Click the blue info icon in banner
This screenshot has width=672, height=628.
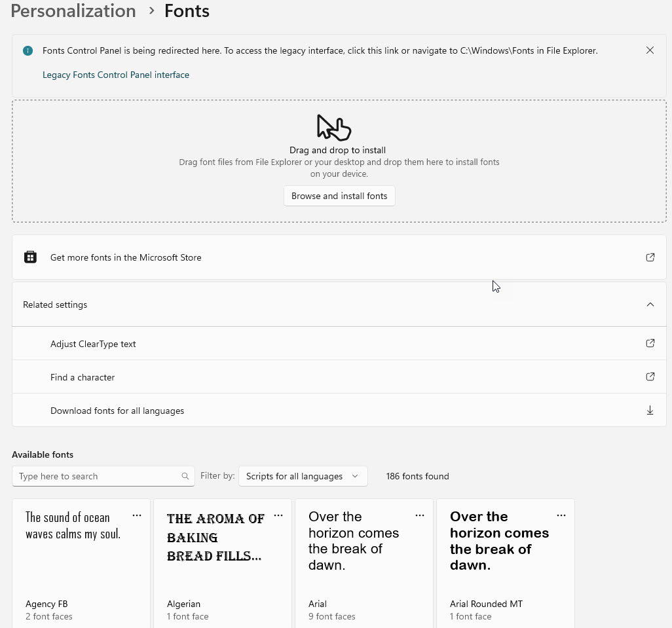click(28, 51)
